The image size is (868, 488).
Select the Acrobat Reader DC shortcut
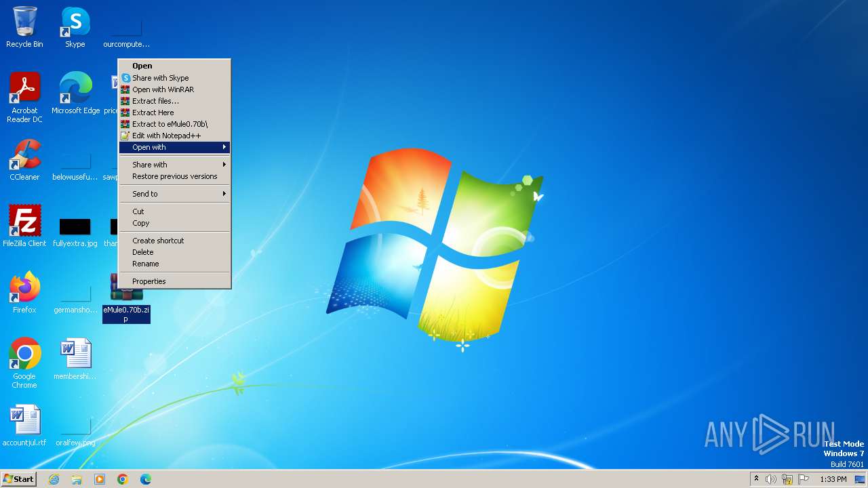[x=24, y=97]
